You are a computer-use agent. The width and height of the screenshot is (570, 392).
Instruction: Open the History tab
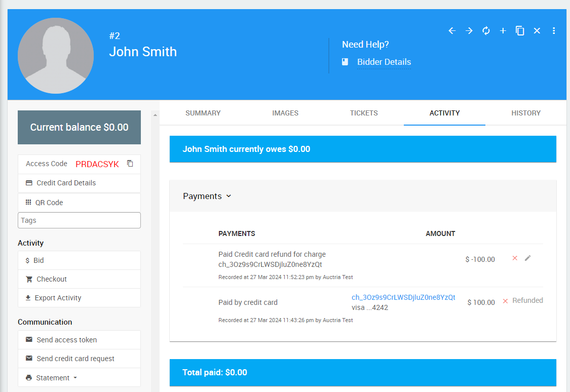point(525,113)
